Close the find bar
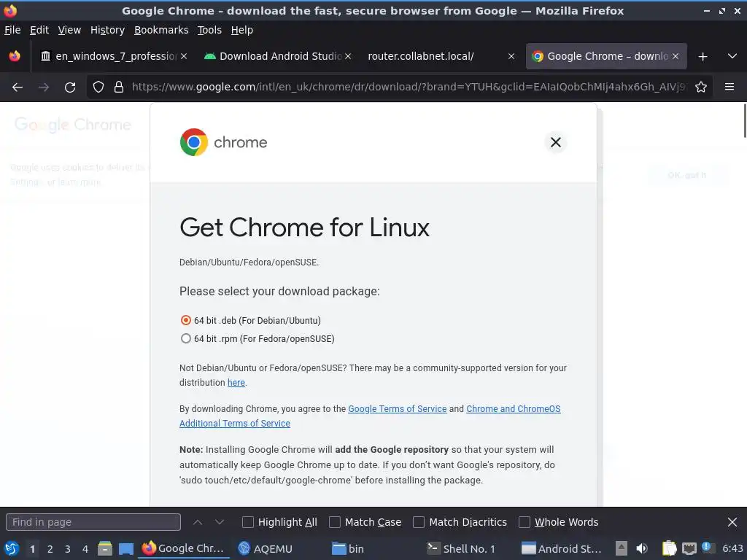 [x=732, y=522]
